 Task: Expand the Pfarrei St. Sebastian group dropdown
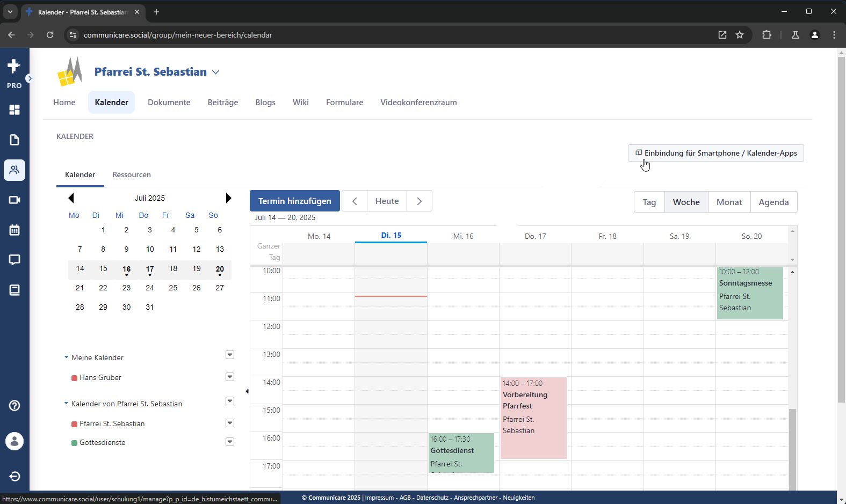pos(215,72)
